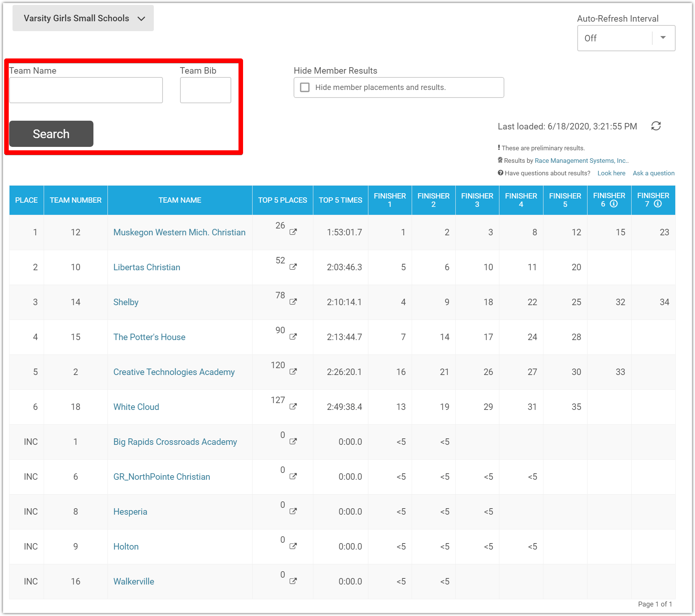Screen dimensions: 695x616
Task: Open external link icon for Big Rapids Crossroads Academy
Action: coord(293,441)
